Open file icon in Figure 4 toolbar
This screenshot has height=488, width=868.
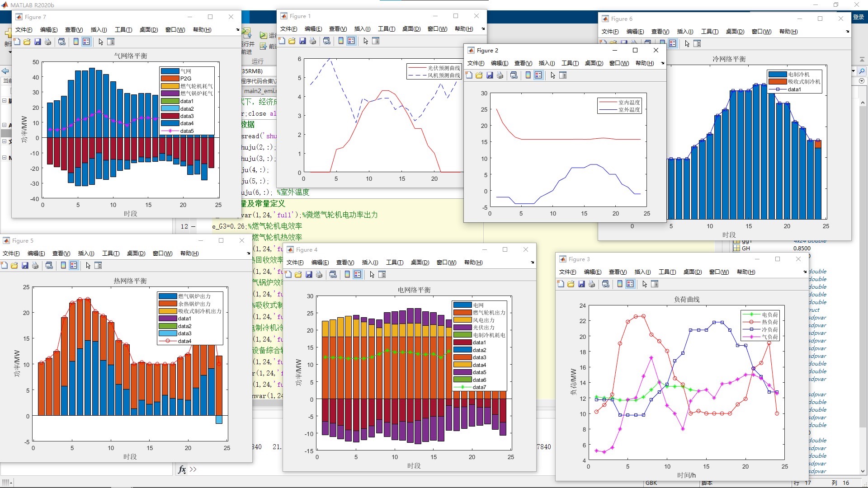click(x=298, y=275)
